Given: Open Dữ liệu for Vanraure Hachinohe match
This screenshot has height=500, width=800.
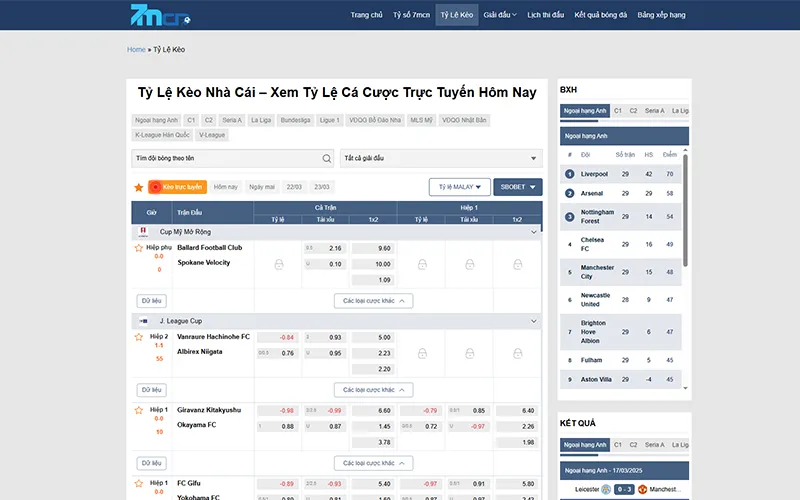Looking at the screenshot, I should (152, 390).
